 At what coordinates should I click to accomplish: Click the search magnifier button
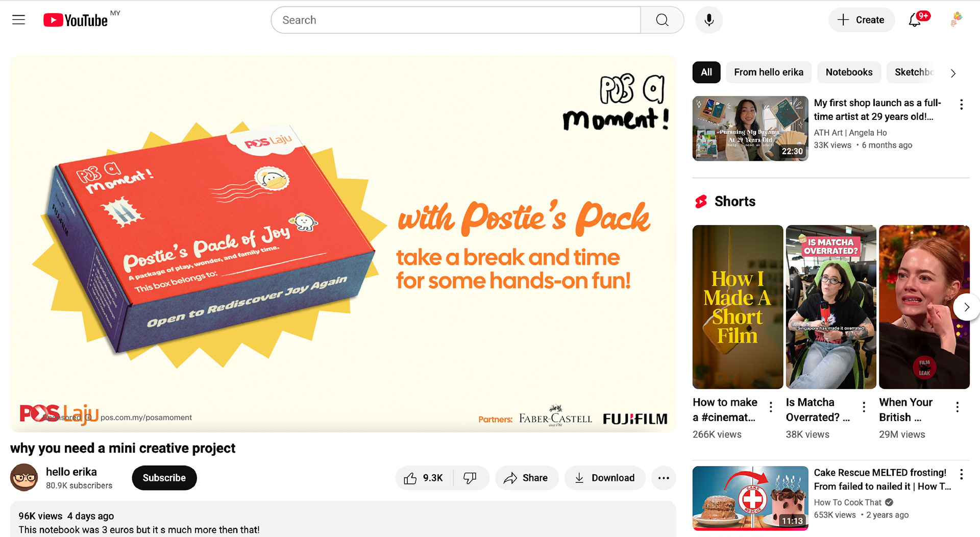click(662, 20)
